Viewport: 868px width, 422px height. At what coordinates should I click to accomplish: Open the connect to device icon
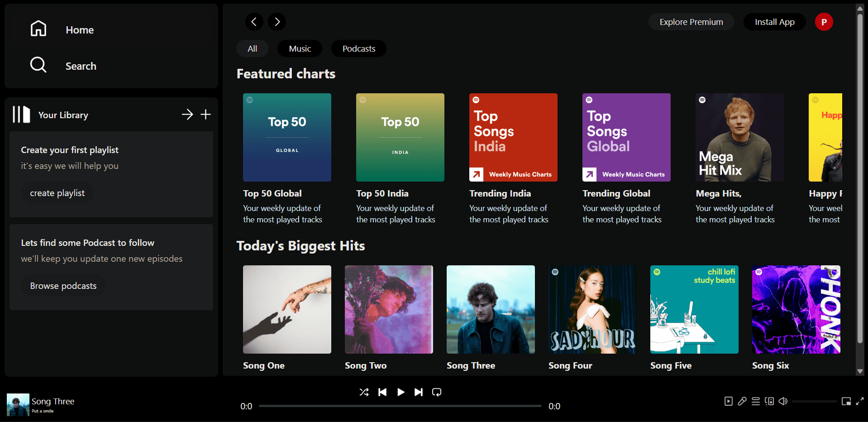(x=769, y=401)
